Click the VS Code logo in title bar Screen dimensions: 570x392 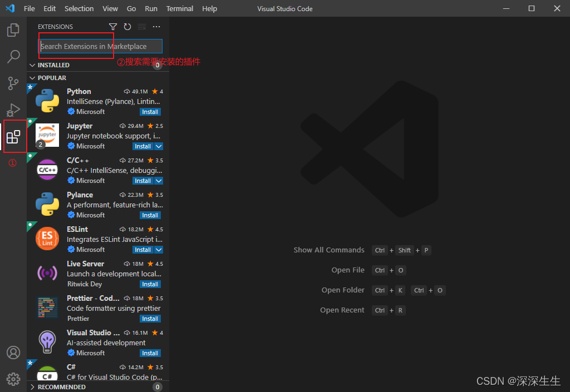(10, 8)
